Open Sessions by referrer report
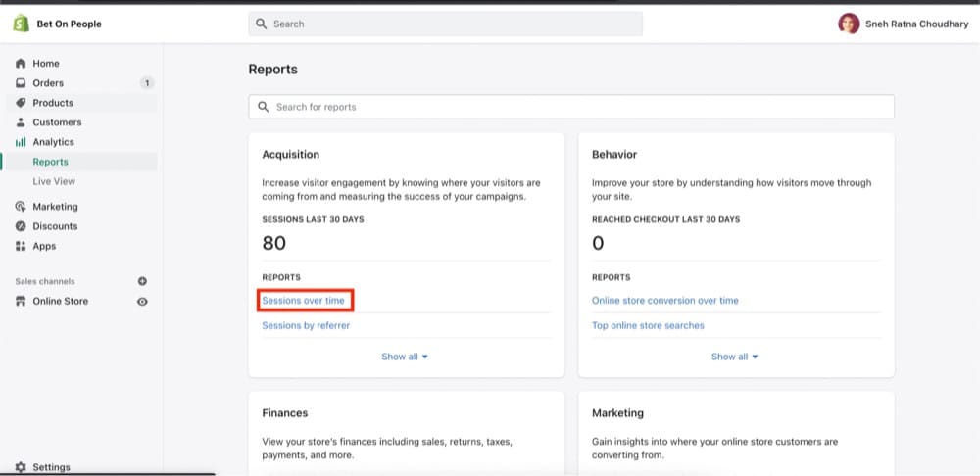Screen dimensions: 980x476 [306, 325]
